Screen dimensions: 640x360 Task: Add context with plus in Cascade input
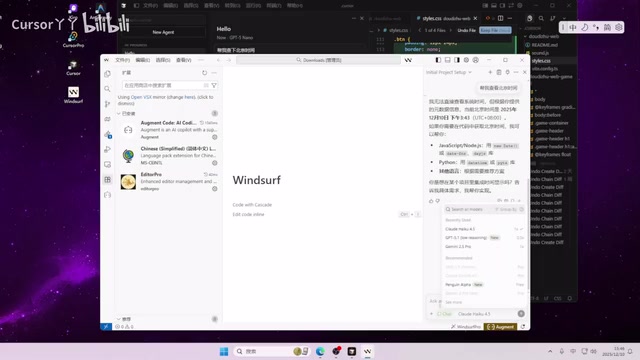[431, 314]
